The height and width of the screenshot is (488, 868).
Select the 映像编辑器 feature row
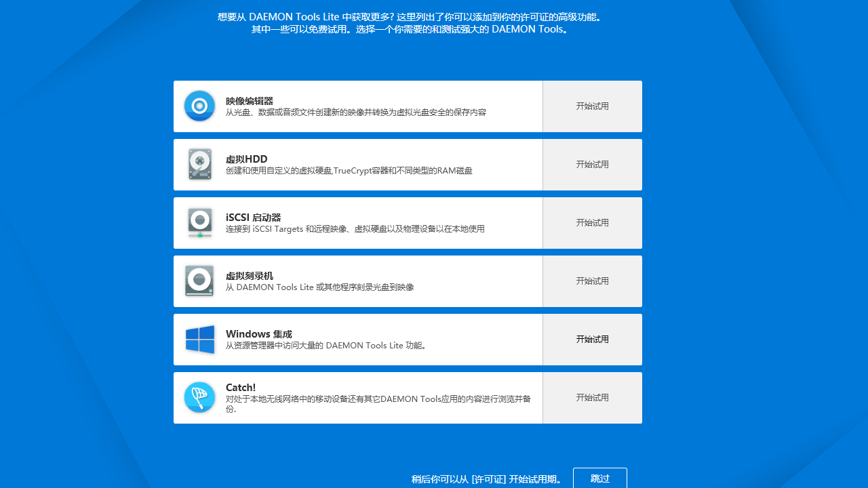tap(358, 106)
